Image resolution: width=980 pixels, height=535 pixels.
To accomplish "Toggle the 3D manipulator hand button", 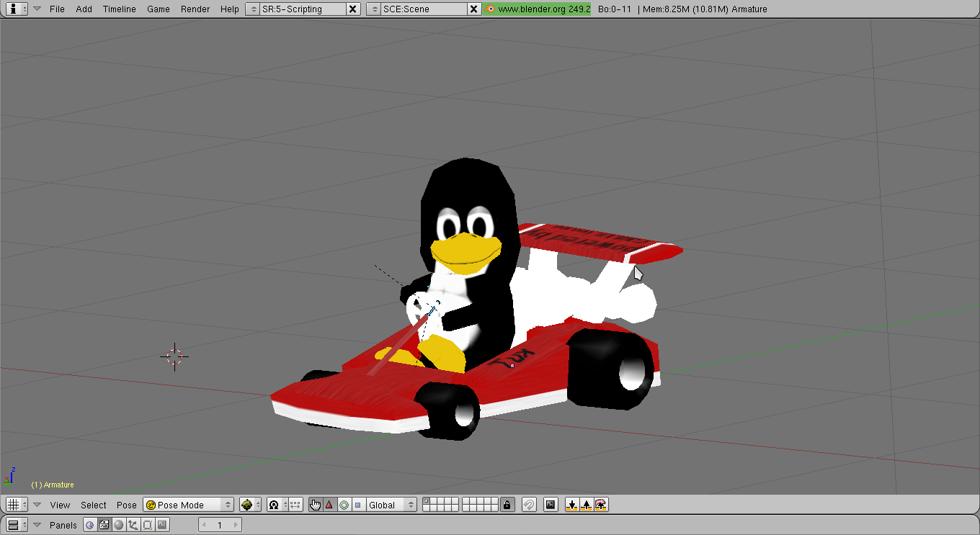I will coord(315,505).
